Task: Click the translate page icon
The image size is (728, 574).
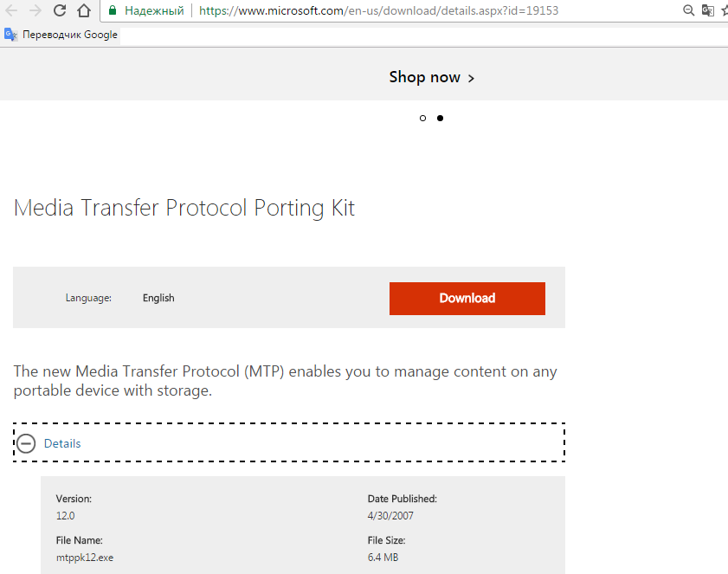Action: [708, 11]
